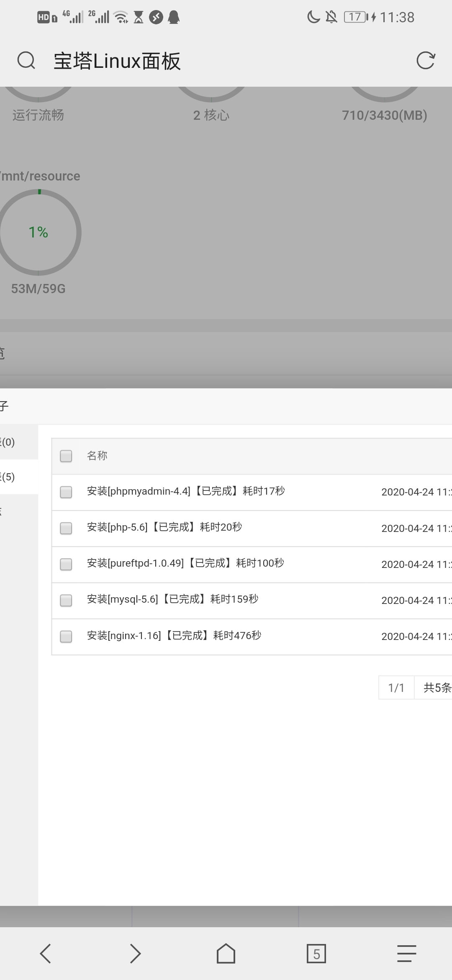Tap the 宝塔Linux面板 page title
Viewport: 452px width, 980px height.
[117, 61]
